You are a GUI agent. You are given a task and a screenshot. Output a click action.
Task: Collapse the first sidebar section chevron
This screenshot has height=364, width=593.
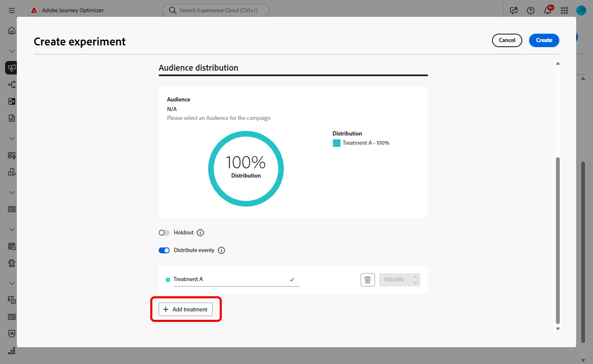[12, 51]
